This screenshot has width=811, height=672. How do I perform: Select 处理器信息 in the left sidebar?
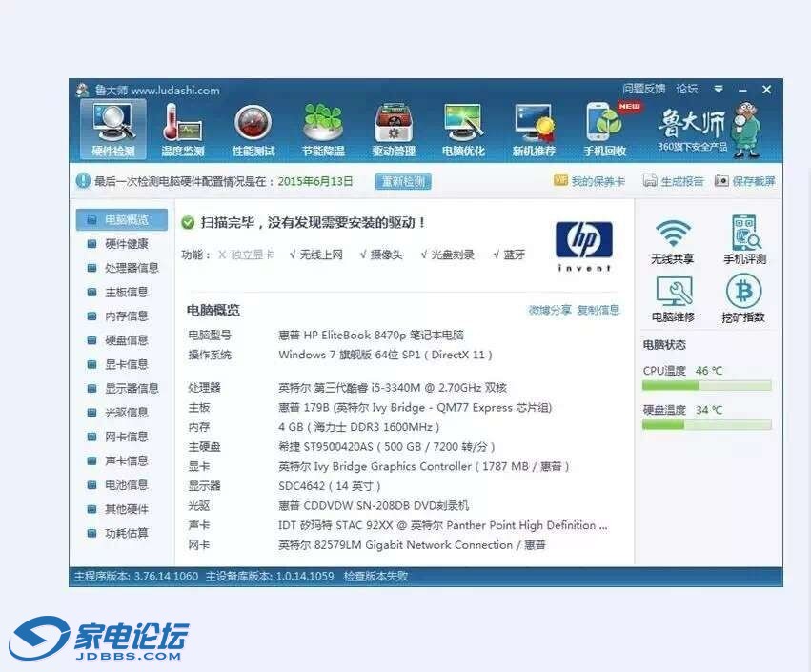point(132,268)
